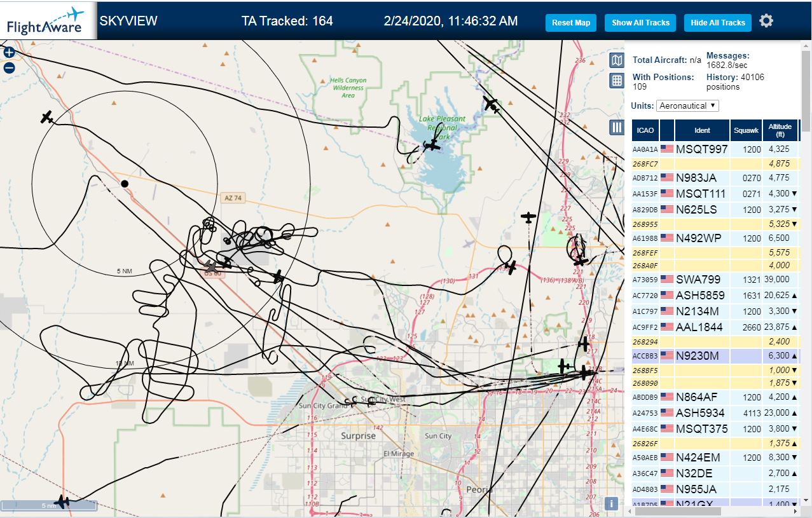Image resolution: width=812 pixels, height=518 pixels.
Task: Select the N625LS aircraft row
Action: coord(715,209)
